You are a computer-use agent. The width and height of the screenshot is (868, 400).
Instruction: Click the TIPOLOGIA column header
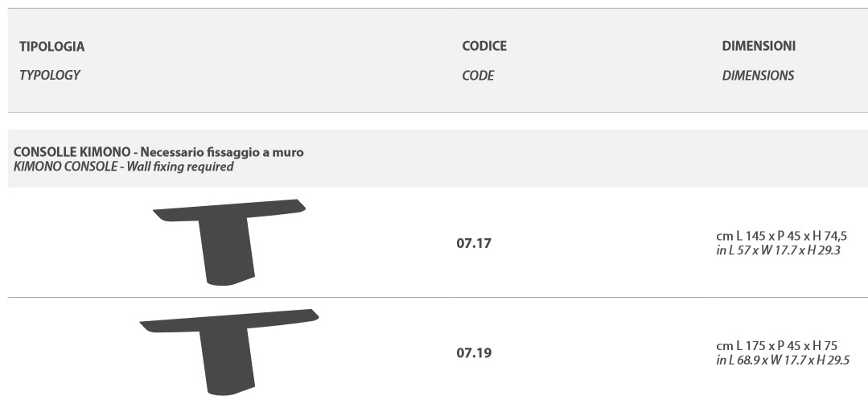51,47
